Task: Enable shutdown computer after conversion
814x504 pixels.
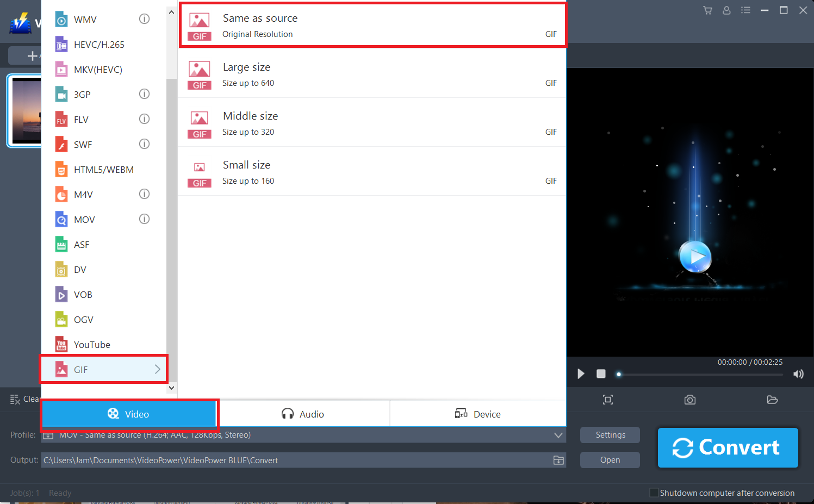Action: point(654,493)
